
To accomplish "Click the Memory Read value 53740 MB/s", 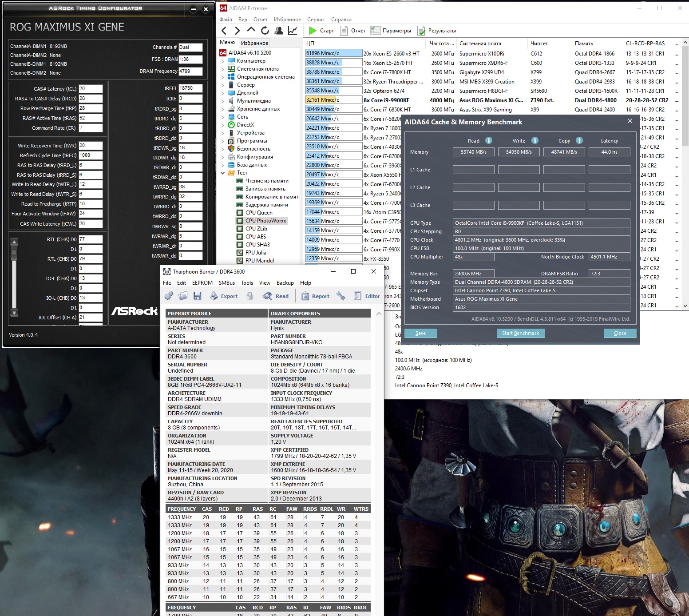I will [x=473, y=152].
